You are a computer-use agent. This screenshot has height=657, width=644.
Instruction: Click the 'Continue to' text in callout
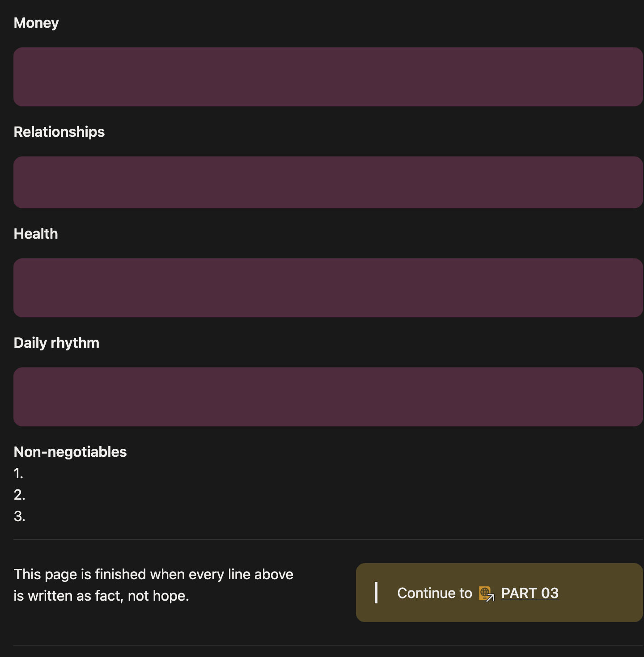pos(434,593)
